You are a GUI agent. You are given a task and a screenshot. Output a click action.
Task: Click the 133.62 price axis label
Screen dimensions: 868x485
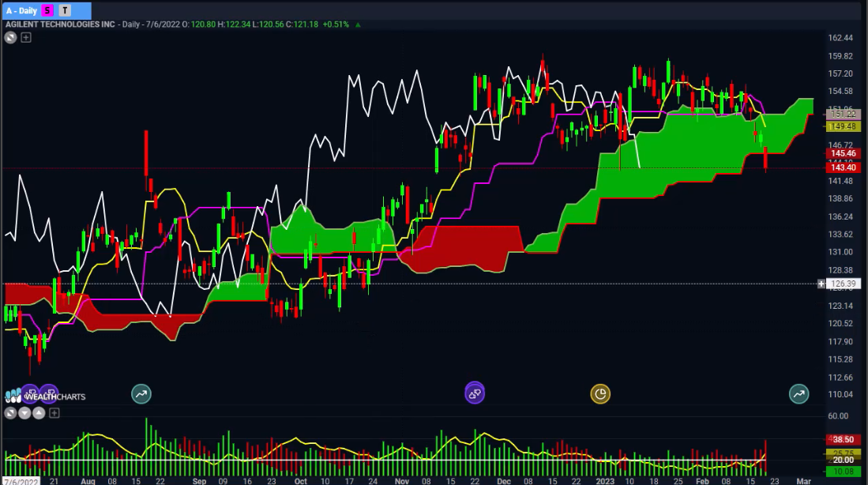point(840,234)
